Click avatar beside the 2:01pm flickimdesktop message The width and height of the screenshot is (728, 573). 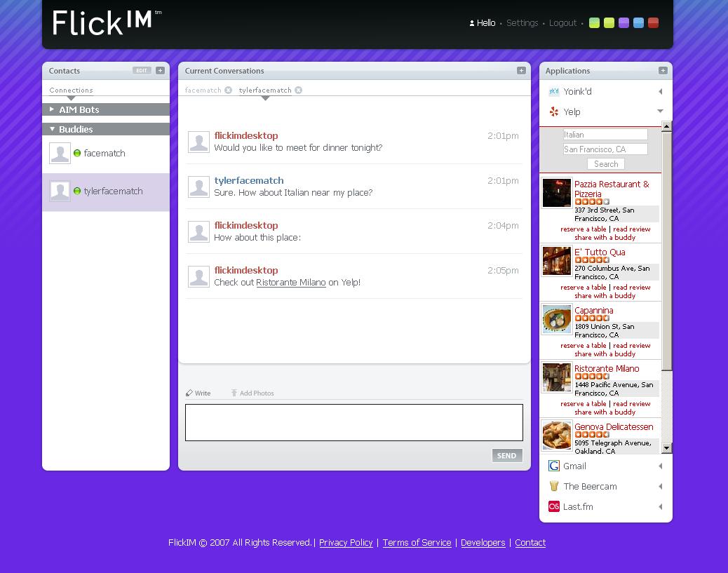pyautogui.click(x=198, y=142)
